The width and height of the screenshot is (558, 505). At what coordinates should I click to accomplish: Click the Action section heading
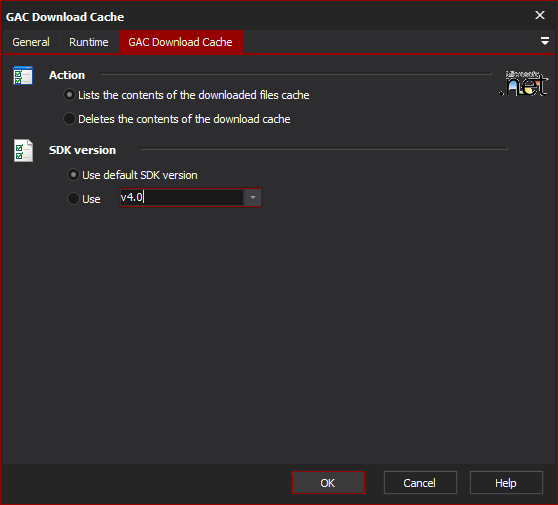pyautogui.click(x=67, y=75)
